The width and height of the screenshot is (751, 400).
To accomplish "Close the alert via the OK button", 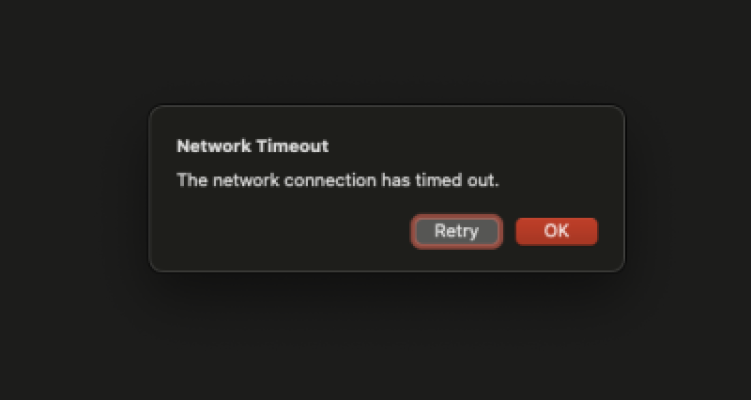I will pyautogui.click(x=557, y=231).
